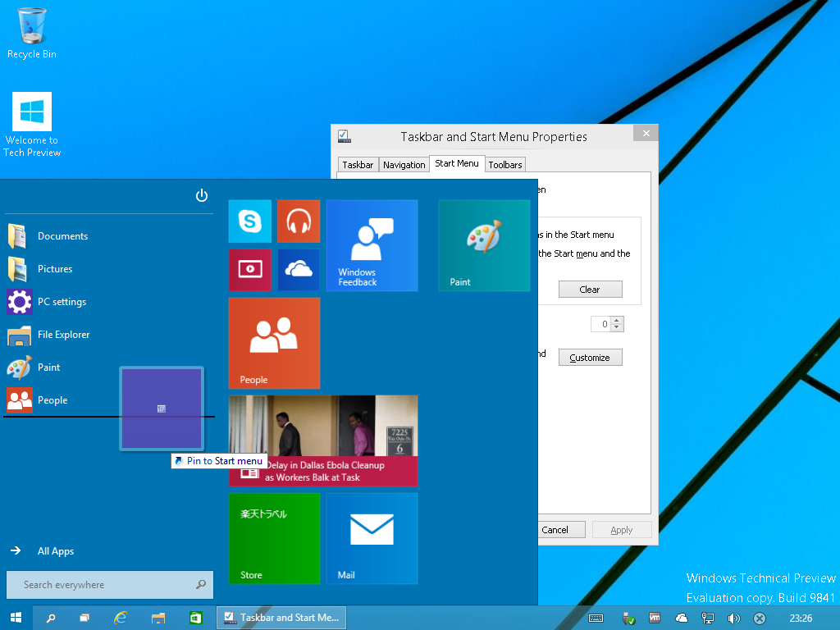
Task: Launch Paint from the Start menu list
Action: 109,367
